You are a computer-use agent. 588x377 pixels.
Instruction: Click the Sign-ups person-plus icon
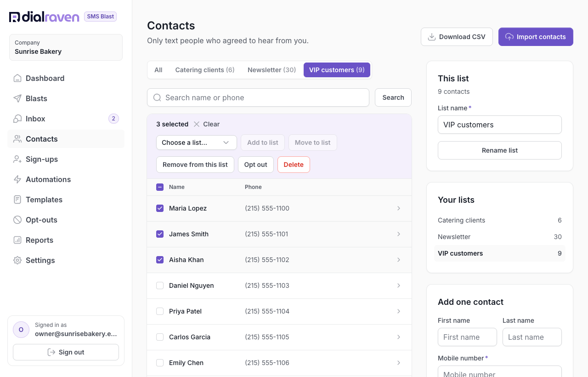17,159
